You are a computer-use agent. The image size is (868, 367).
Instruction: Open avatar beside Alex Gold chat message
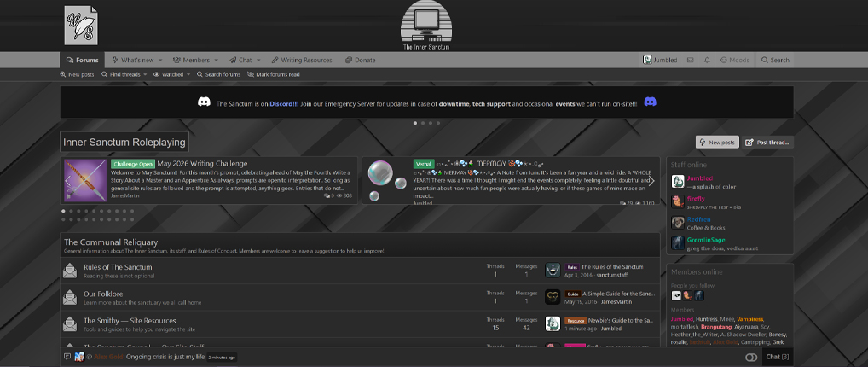click(79, 357)
